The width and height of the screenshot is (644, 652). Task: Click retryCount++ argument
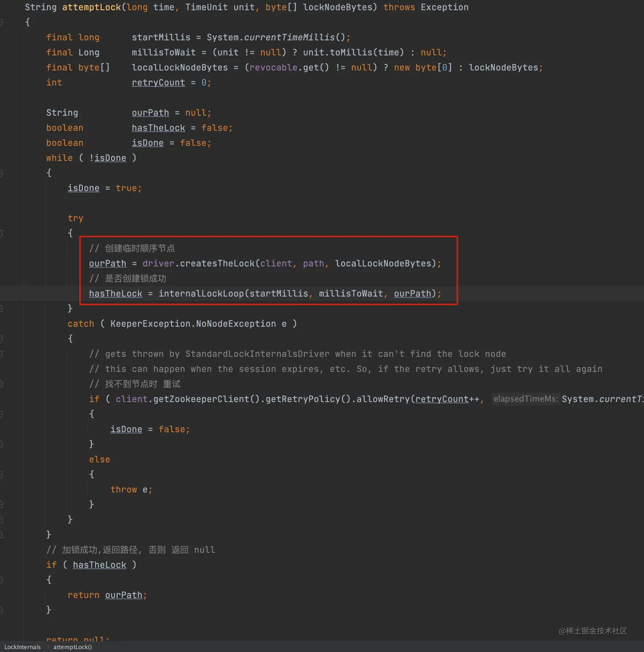447,399
